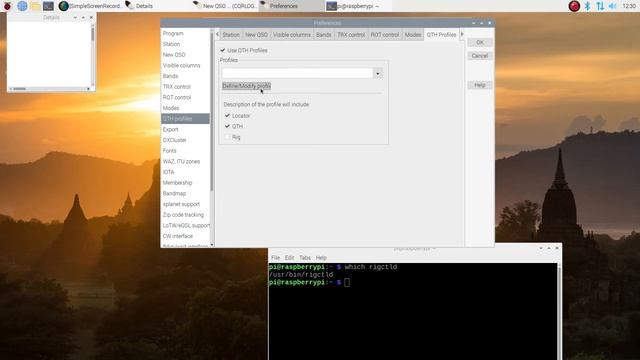Select xplanet support in the preferences list
Image resolution: width=640 pixels, height=360 pixels.
click(186, 204)
